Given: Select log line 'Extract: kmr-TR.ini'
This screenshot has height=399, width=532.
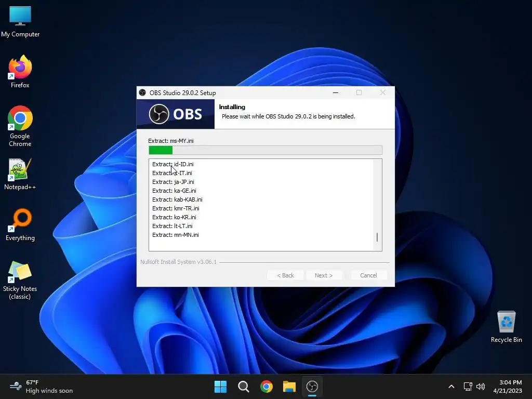Looking at the screenshot, I should 176,208.
